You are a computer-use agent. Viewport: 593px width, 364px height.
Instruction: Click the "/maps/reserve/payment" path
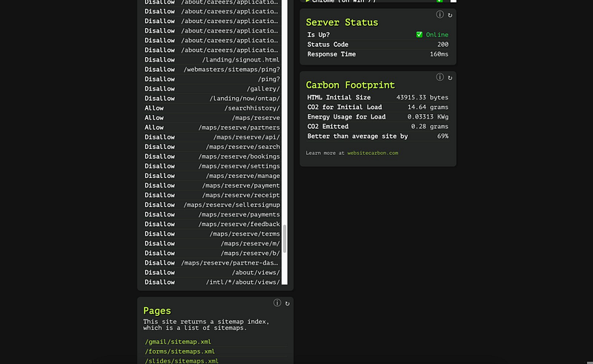pyautogui.click(x=241, y=185)
